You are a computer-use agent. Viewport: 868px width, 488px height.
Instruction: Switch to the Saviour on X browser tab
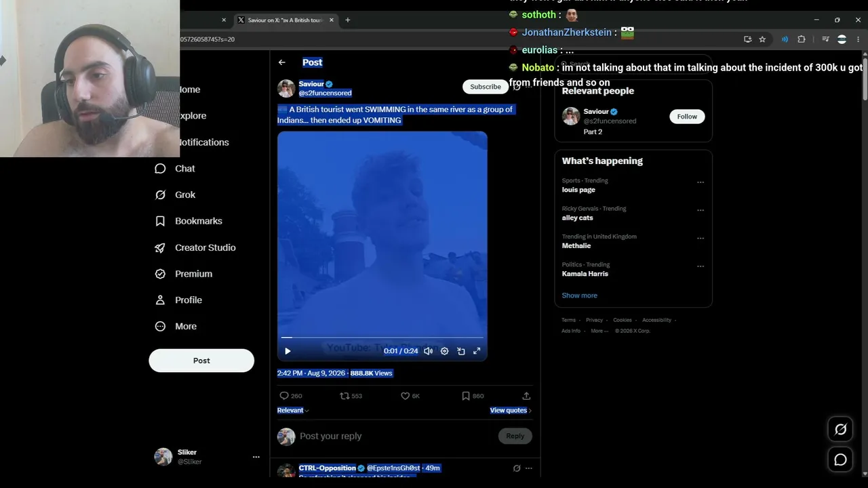[285, 20]
